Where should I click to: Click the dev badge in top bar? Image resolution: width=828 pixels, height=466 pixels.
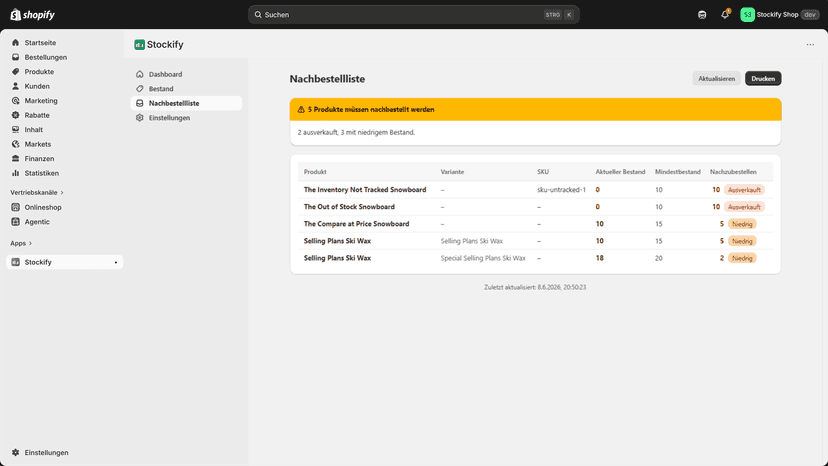tap(810, 15)
